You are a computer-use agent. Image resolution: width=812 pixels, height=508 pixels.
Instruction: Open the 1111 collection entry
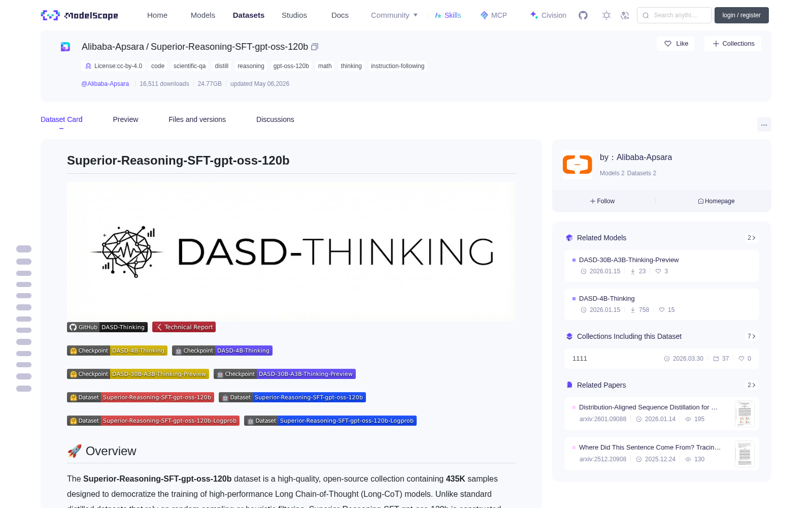tap(662, 359)
